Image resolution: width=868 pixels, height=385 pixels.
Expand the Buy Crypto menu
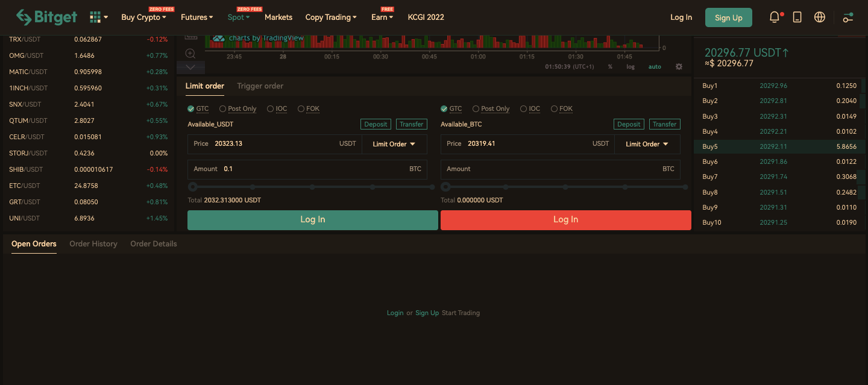pos(143,17)
